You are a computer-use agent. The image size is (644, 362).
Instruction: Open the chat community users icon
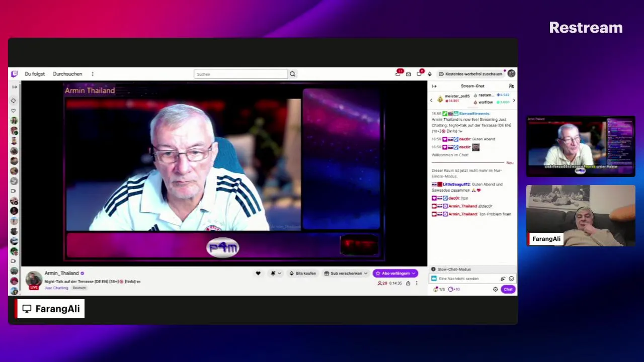(x=511, y=86)
